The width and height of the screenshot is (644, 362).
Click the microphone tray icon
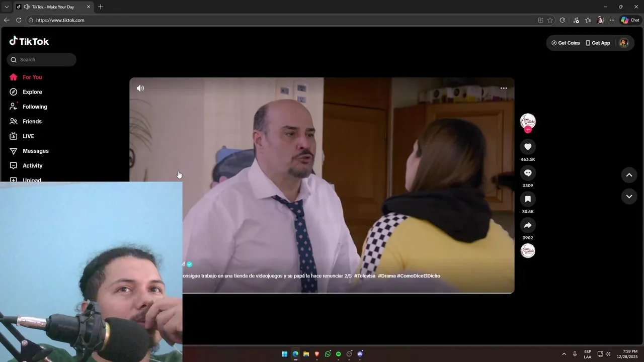(x=575, y=354)
